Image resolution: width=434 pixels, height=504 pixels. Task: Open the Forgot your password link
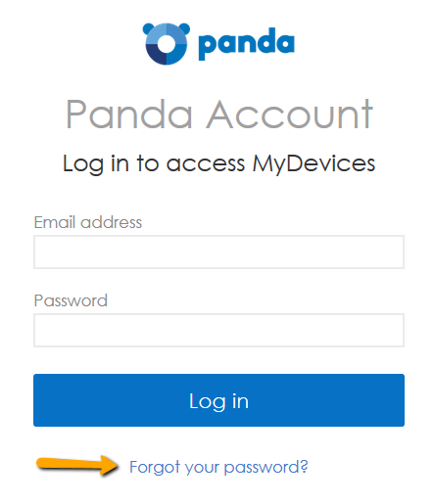click(x=218, y=467)
